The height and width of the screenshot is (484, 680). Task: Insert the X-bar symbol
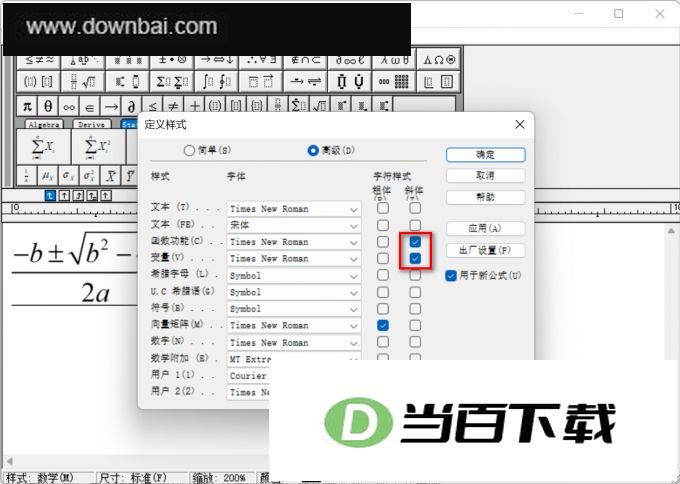pyautogui.click(x=110, y=175)
